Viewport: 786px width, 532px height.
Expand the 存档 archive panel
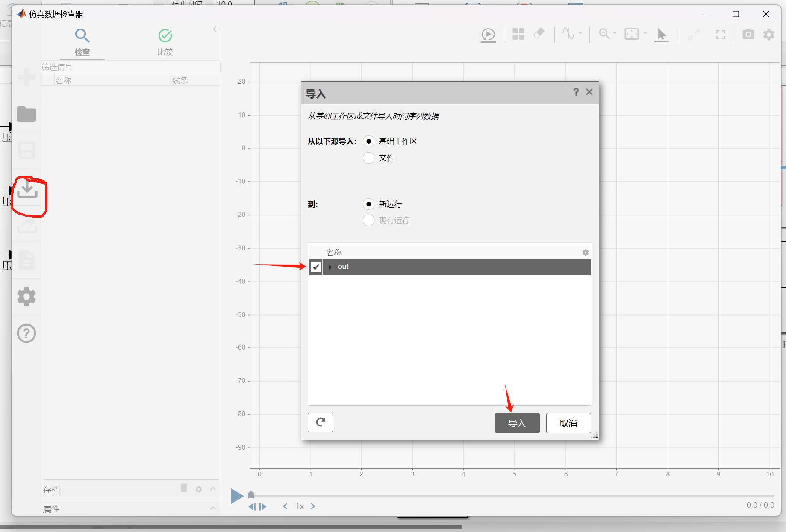coord(213,489)
